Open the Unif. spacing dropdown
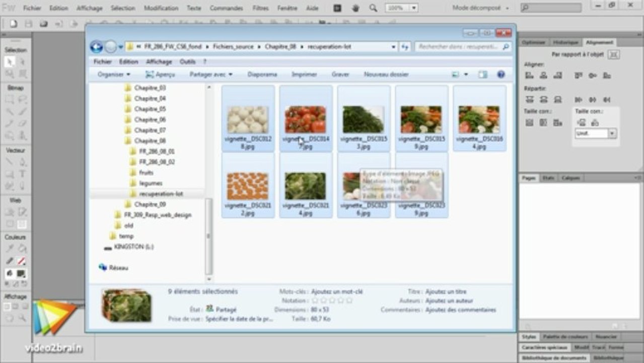The height and width of the screenshot is (363, 644). click(612, 134)
